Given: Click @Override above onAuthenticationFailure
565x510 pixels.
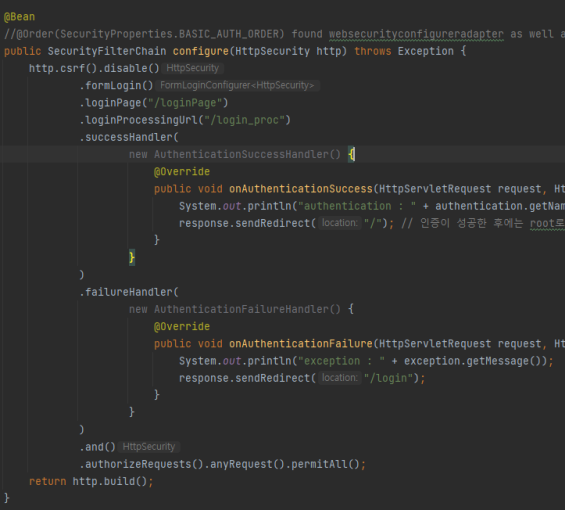Looking at the screenshot, I should click(x=182, y=327).
